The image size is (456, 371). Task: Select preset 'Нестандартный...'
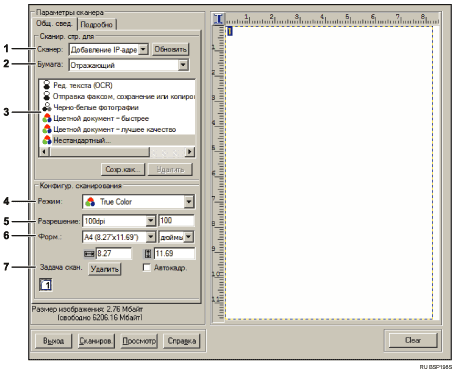tap(82, 140)
